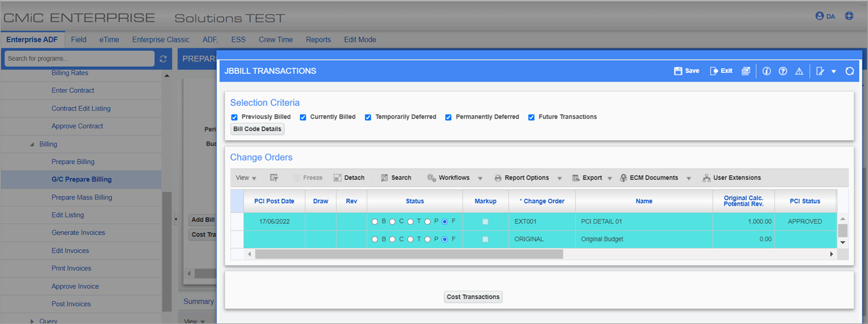The image size is (868, 324).
Task: Open the Summary tab behind the dialog
Action: (x=198, y=301)
